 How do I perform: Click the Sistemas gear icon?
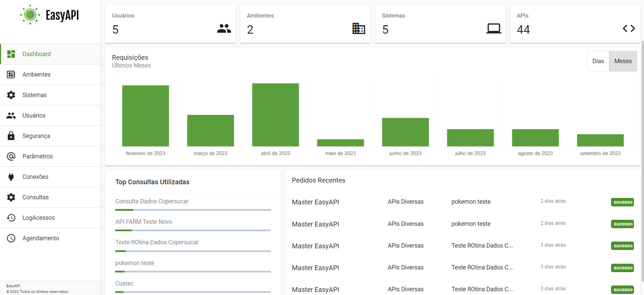point(11,95)
